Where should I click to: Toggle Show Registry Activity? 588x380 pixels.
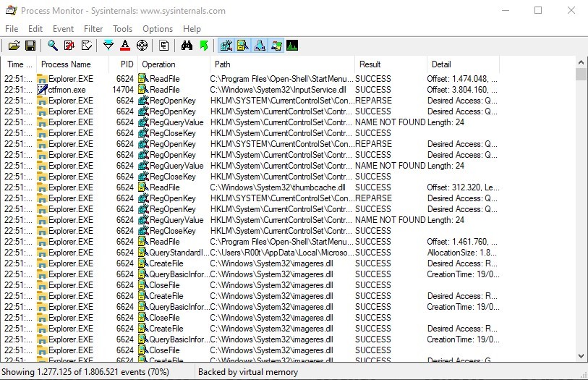coord(226,46)
